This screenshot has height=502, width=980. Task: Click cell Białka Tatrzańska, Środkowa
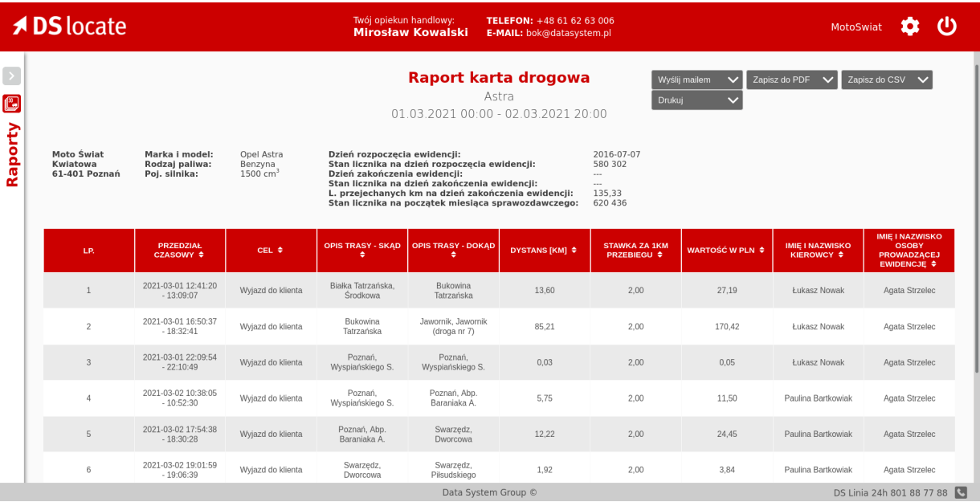(362, 291)
